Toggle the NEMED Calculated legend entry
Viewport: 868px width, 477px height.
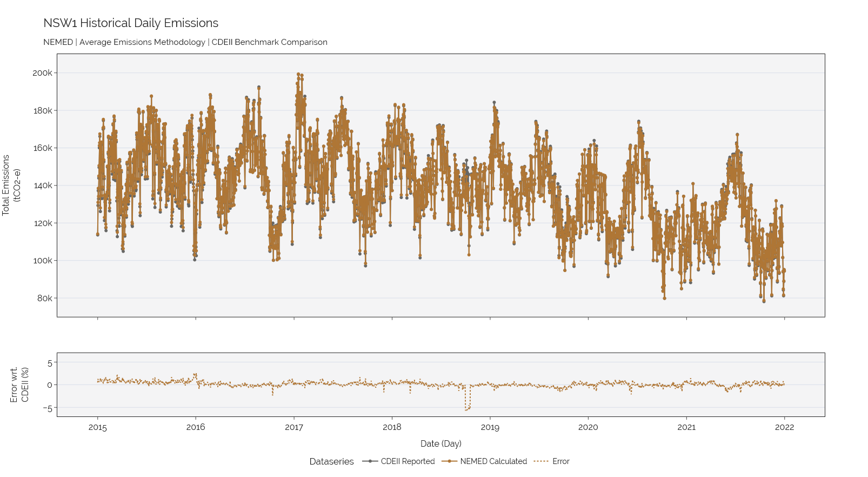[x=484, y=461]
